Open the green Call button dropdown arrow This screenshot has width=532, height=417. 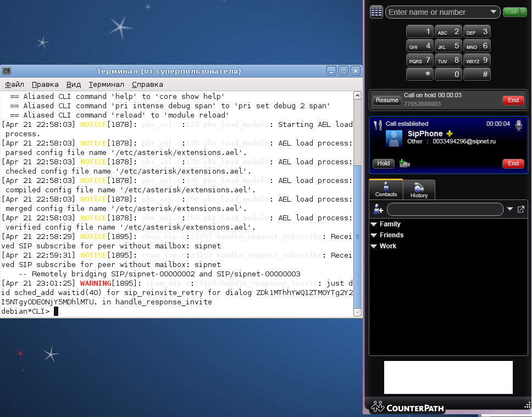[x=523, y=12]
